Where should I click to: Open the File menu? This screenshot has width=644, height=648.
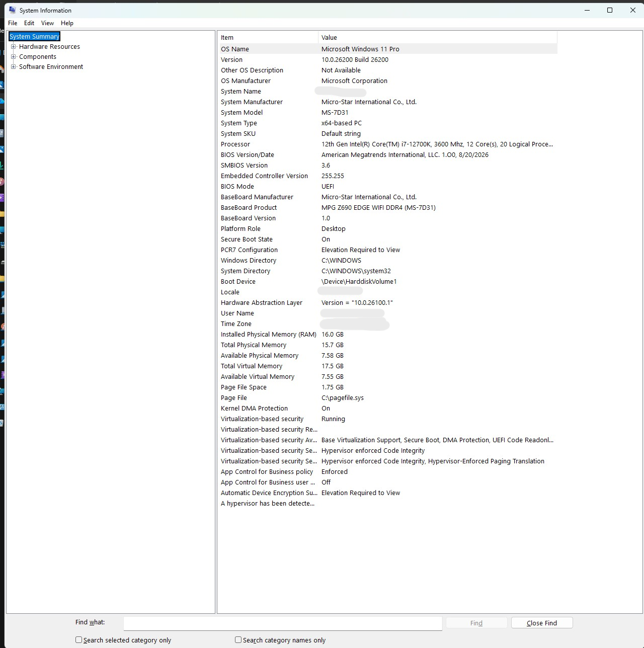click(13, 23)
